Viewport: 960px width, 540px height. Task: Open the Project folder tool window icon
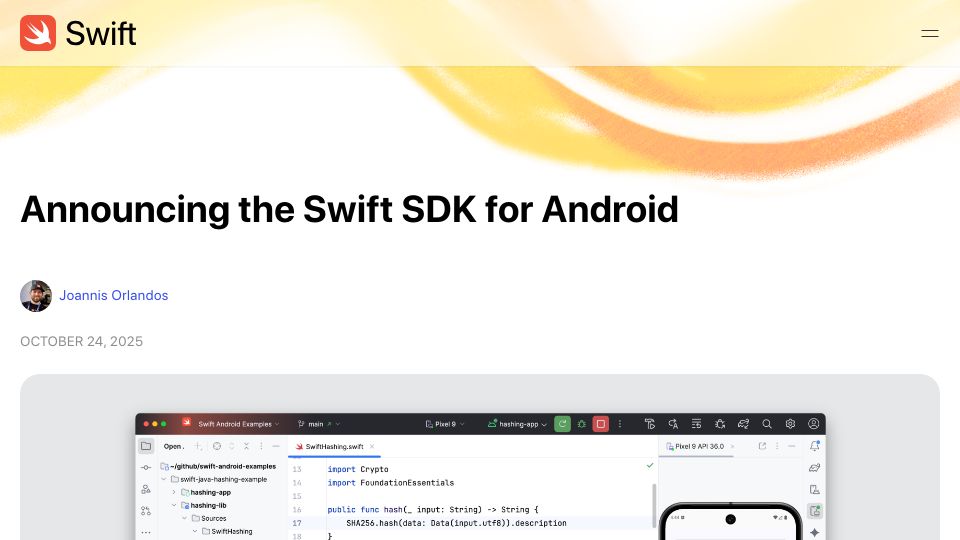coord(146,446)
